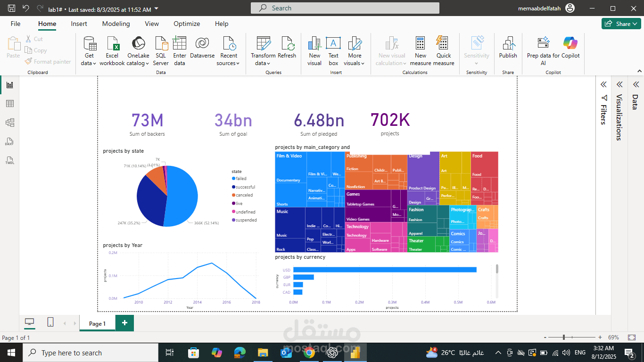Viewport: 644px width, 362px height.
Task: Switch to mobile layout view
Action: tap(50, 322)
